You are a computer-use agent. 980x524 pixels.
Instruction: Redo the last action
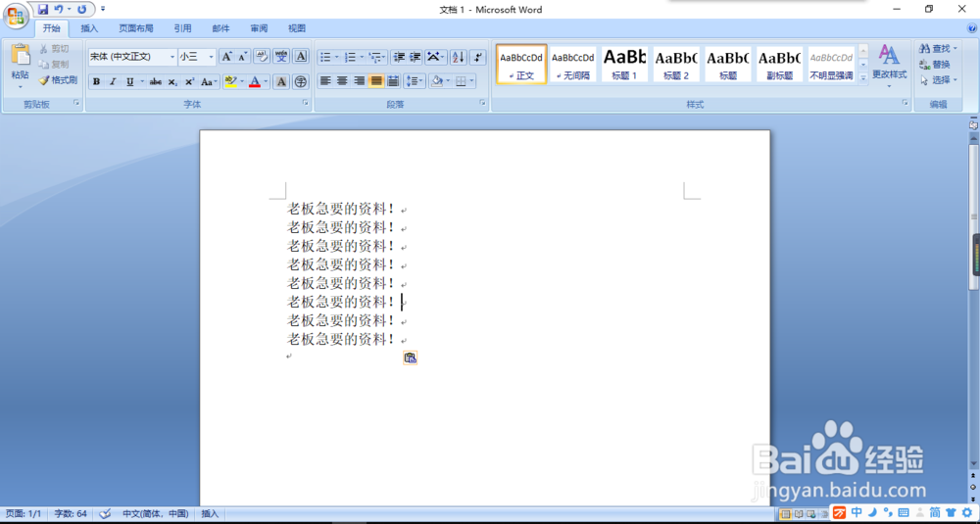(x=82, y=10)
